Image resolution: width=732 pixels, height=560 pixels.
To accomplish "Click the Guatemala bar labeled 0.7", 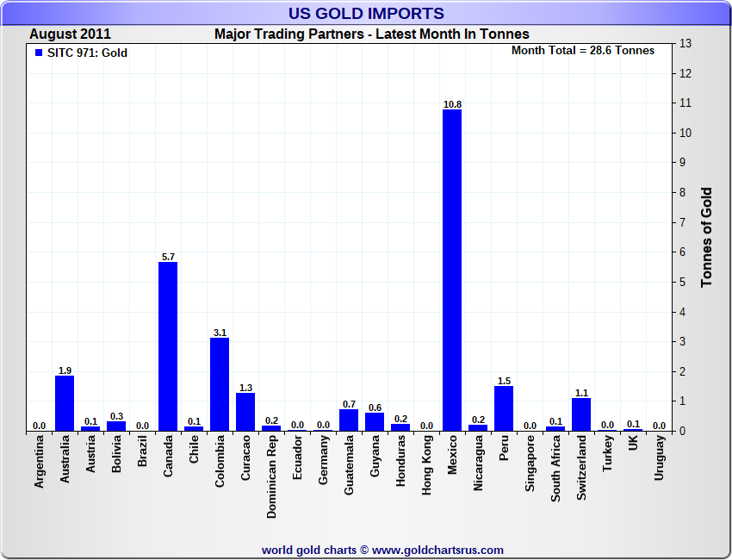I will click(x=349, y=420).
